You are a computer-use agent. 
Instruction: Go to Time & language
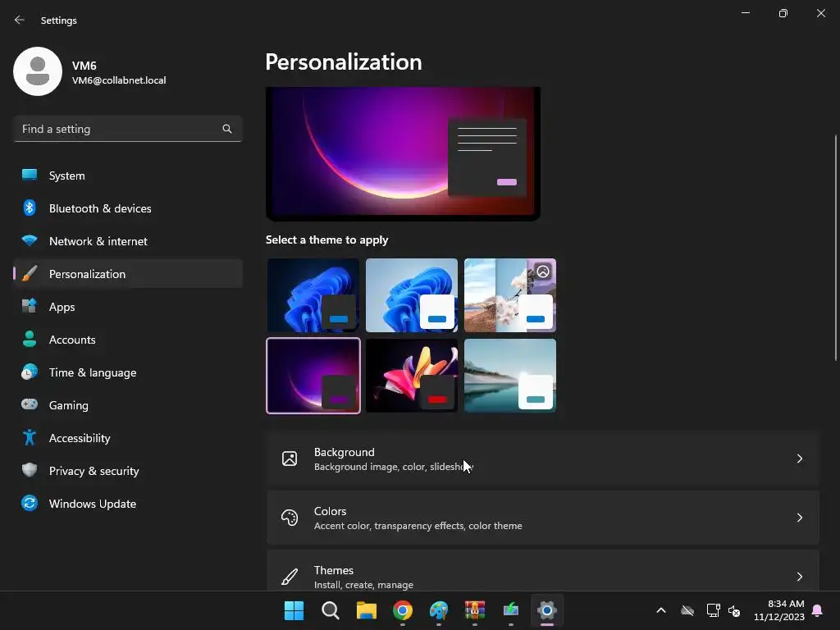click(x=128, y=372)
